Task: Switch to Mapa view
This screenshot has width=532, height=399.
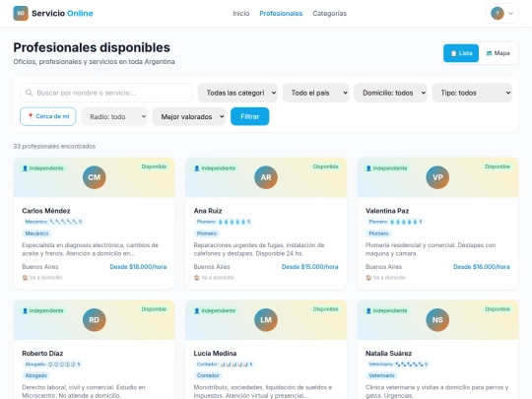Action: pyautogui.click(x=499, y=53)
